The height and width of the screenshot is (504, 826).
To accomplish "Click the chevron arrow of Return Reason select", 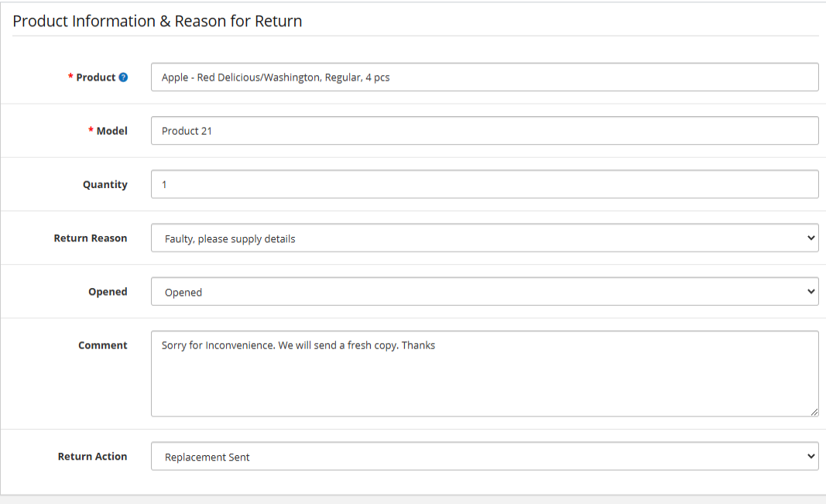I will pyautogui.click(x=811, y=238).
